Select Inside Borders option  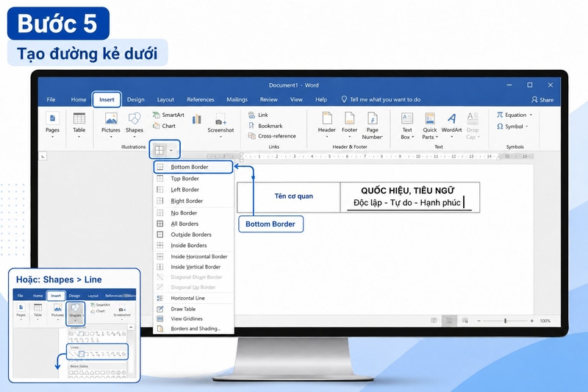click(x=193, y=246)
